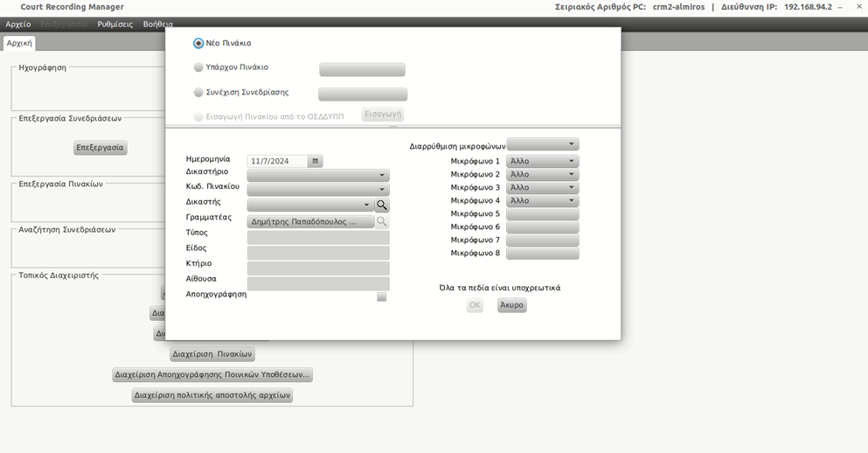
Task: Toggle the Απομαγνητοφώνηση checkbox
Action: [x=381, y=296]
